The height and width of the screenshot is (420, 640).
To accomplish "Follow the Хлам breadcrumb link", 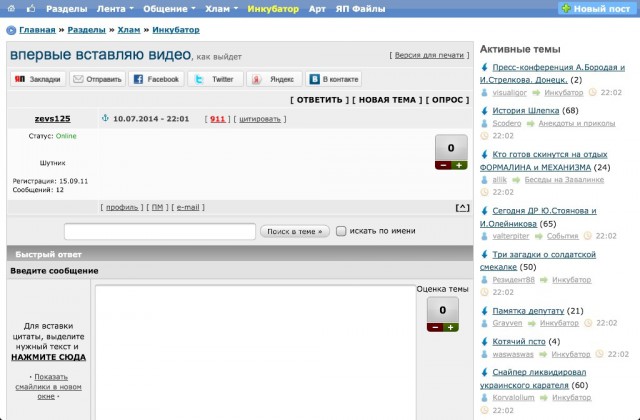I will (x=129, y=30).
